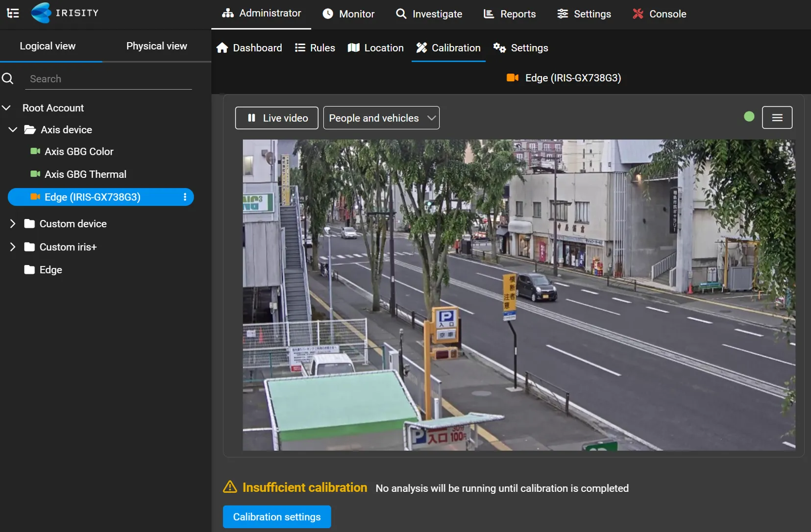Open the People and vehicles dropdown
The image size is (811, 532).
(381, 118)
